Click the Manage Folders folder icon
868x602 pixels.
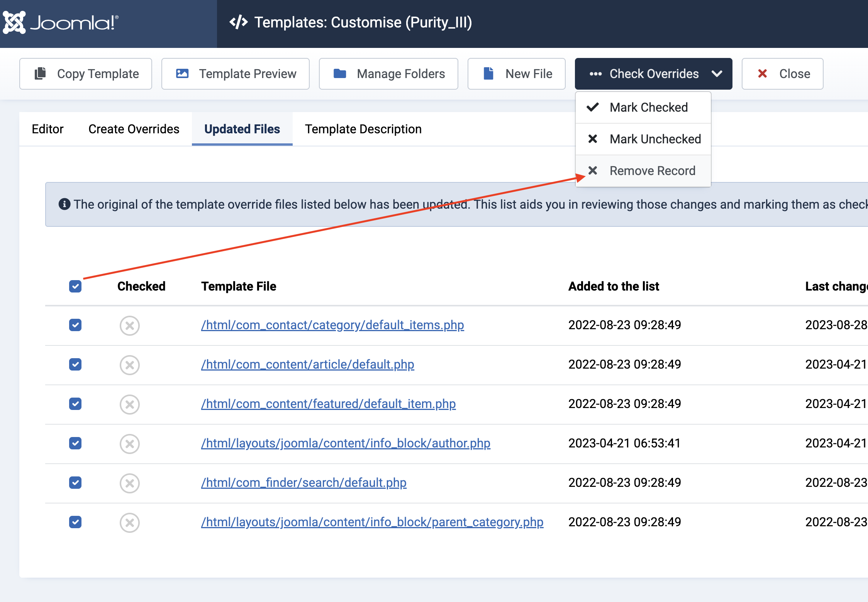(340, 73)
